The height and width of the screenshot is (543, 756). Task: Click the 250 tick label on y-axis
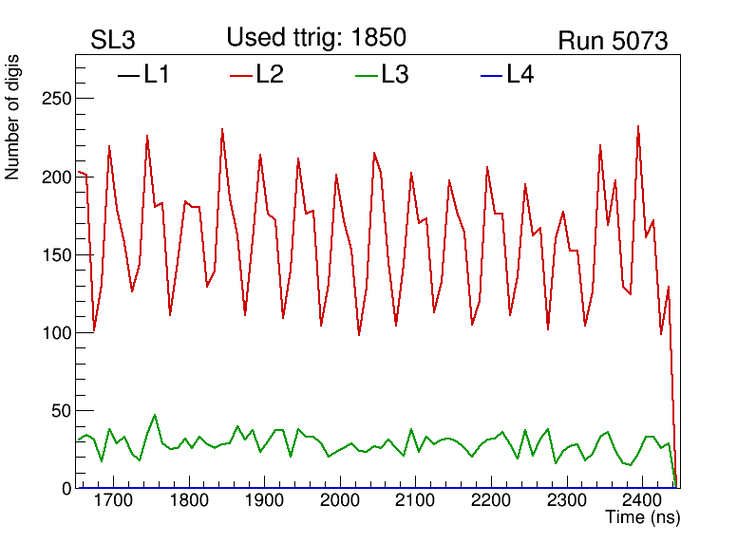(55, 99)
